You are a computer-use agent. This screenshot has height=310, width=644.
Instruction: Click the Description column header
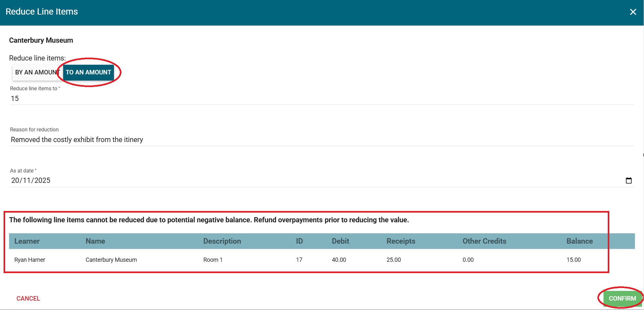pyautogui.click(x=222, y=241)
